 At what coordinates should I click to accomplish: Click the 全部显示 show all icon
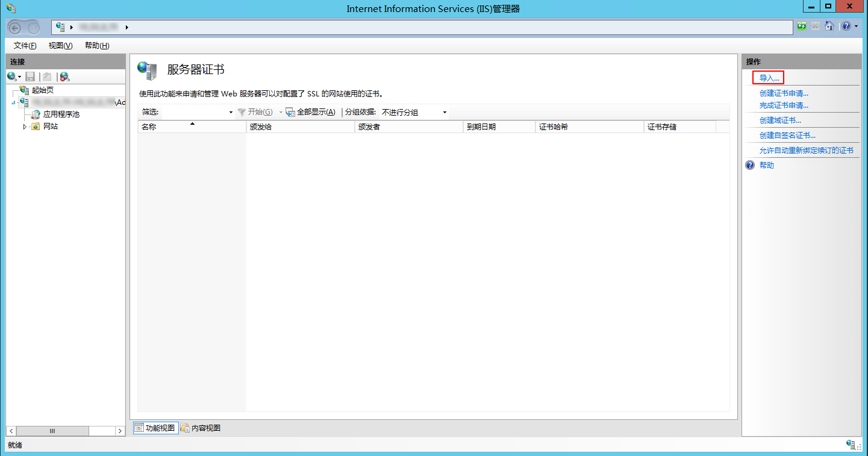tap(290, 112)
